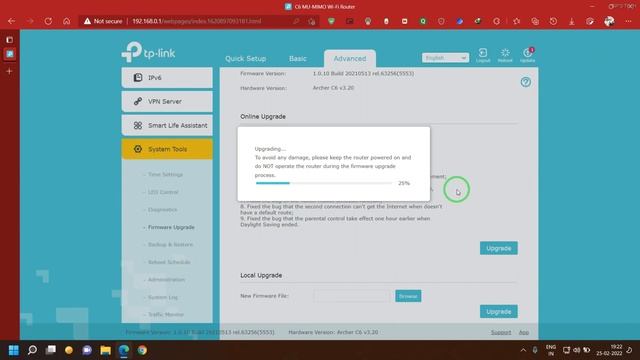Image resolution: width=640 pixels, height=360 pixels.
Task: Open Microsoft Edge on taskbar
Action: (x=124, y=350)
